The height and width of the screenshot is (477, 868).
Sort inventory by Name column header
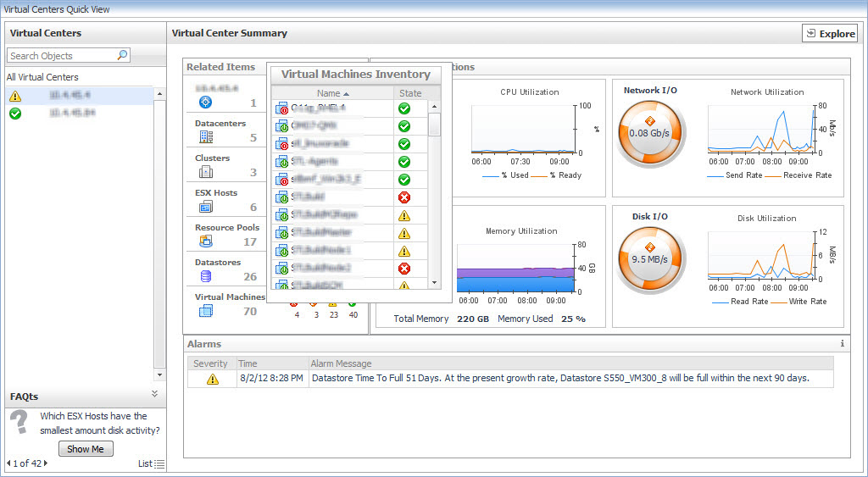332,93
